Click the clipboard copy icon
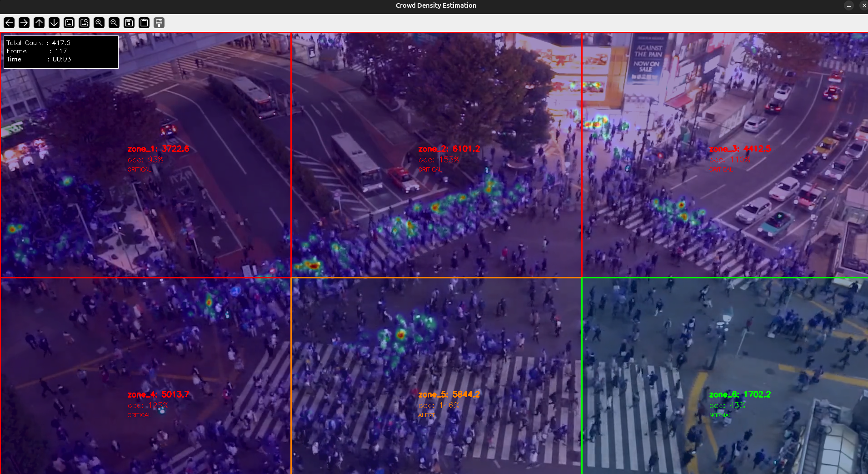Screen dimensions: 868x474 [144, 23]
